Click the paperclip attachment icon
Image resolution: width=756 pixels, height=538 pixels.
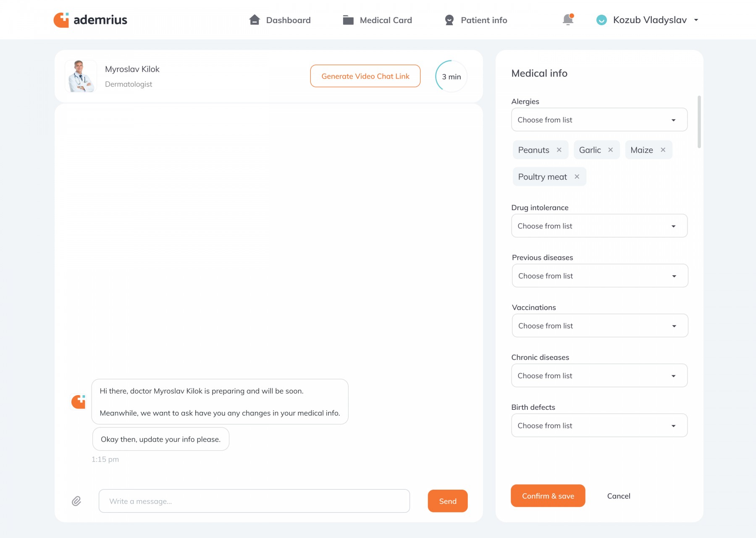[x=76, y=501]
